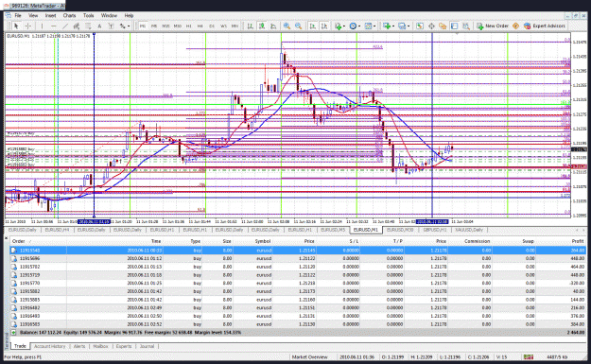Open the Insert menu

click(50, 15)
